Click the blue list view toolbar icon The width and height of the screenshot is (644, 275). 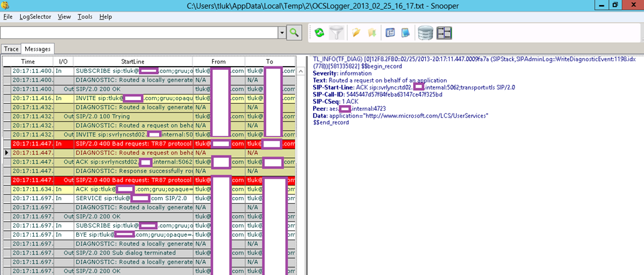coord(390,33)
